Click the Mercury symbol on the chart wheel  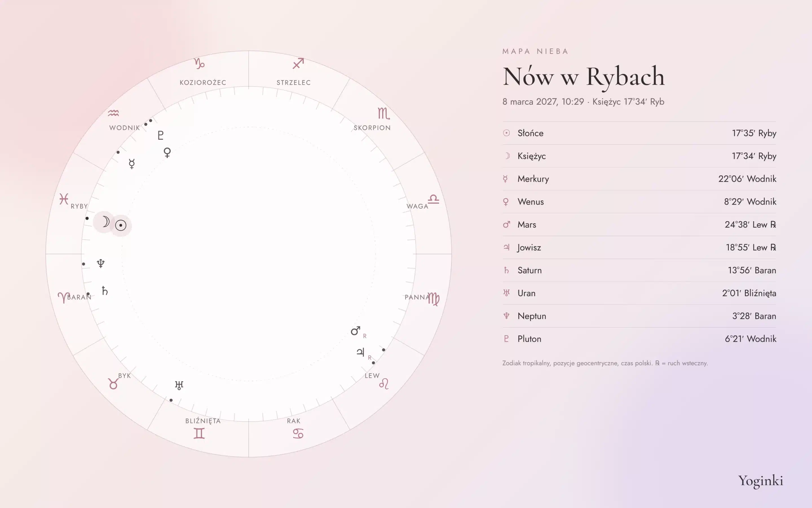[x=132, y=164]
